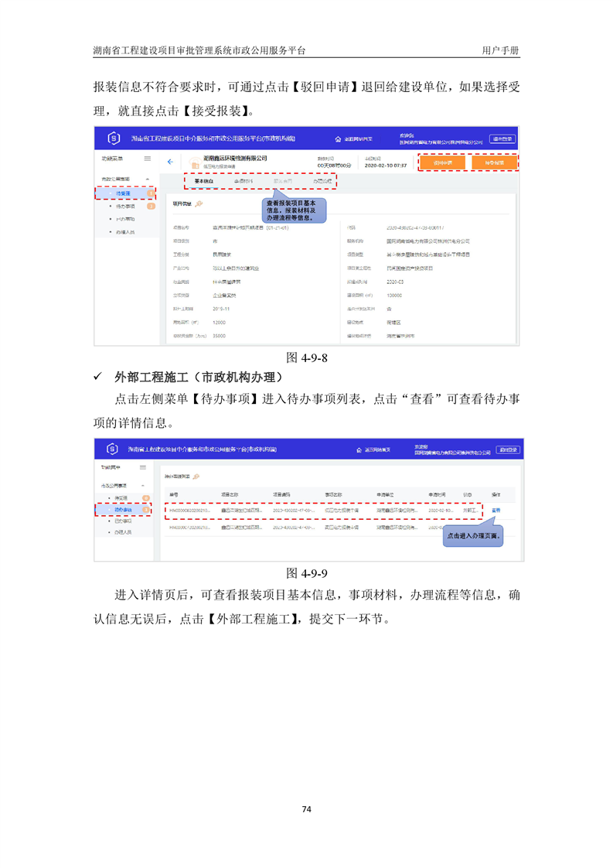Switch to 事项材料 tab

[x=243, y=181]
